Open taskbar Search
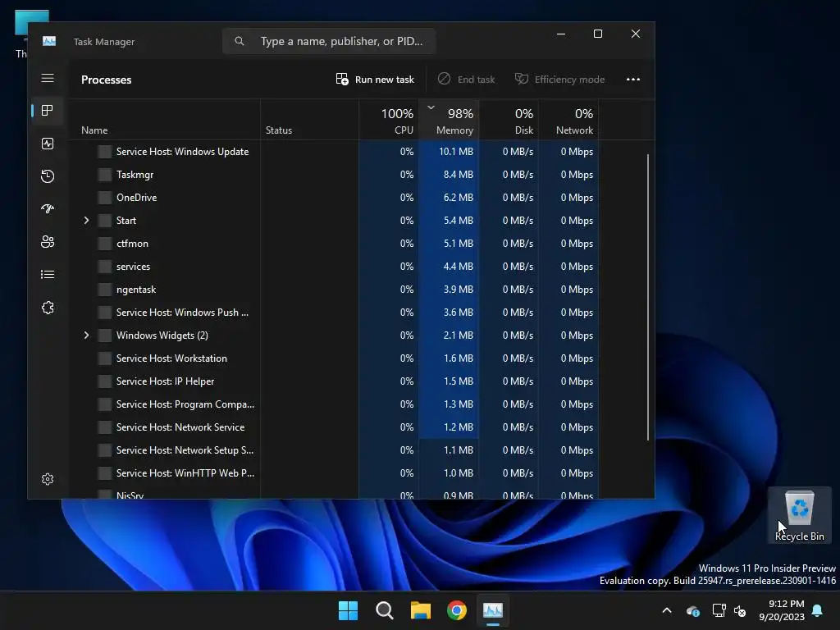This screenshot has height=630, width=840. [x=384, y=610]
